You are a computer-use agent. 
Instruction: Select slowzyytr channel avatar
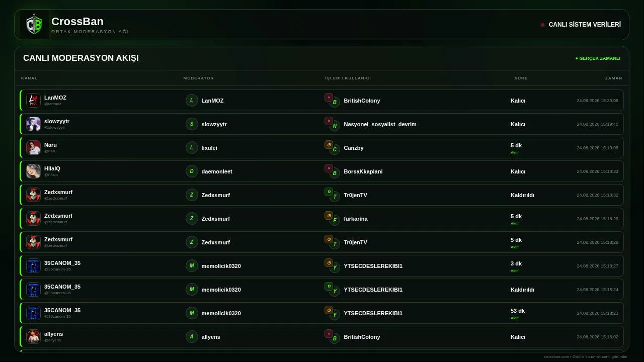(x=33, y=124)
